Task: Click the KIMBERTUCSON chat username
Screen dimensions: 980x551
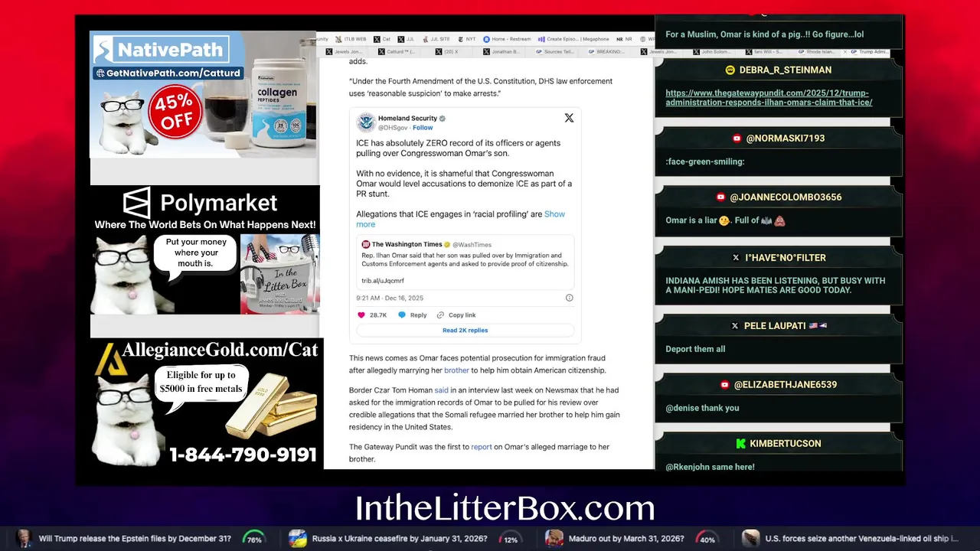Action: [x=786, y=444]
